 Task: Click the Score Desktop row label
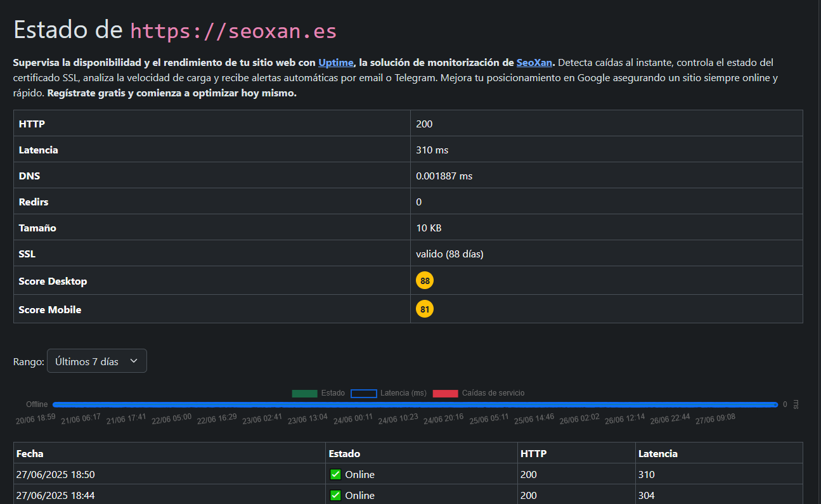point(53,281)
